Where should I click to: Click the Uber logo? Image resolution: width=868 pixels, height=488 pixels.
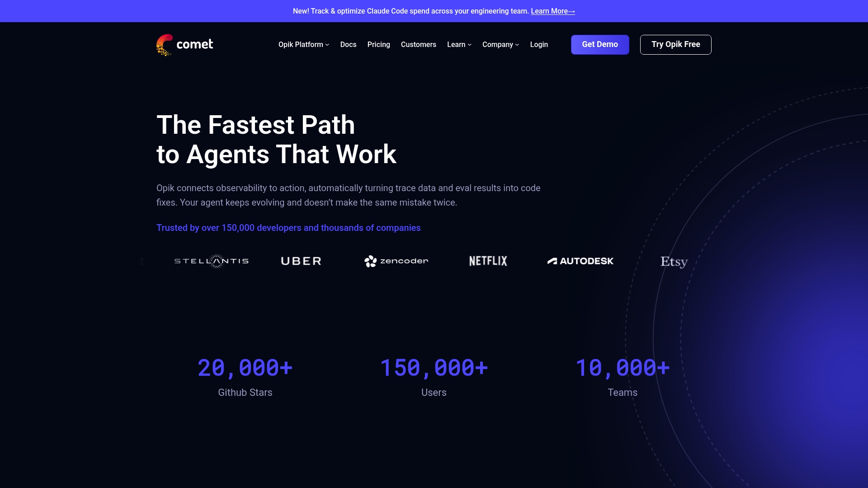click(x=301, y=261)
